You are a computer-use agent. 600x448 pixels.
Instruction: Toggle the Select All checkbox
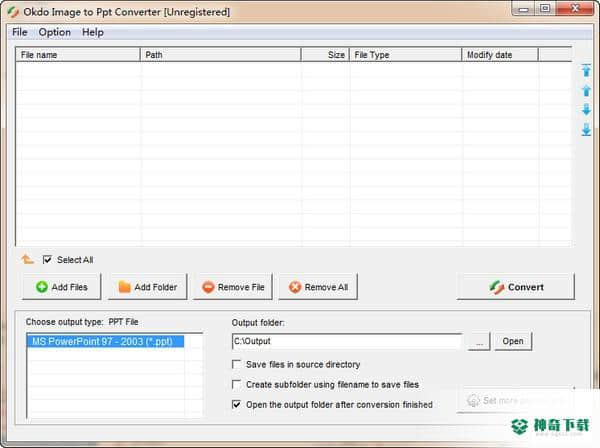click(47, 260)
